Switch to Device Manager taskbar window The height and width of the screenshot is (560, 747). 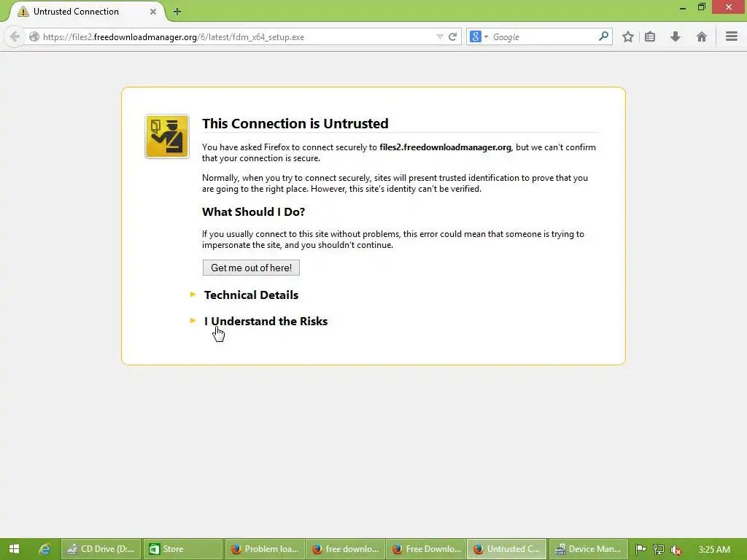click(588, 549)
